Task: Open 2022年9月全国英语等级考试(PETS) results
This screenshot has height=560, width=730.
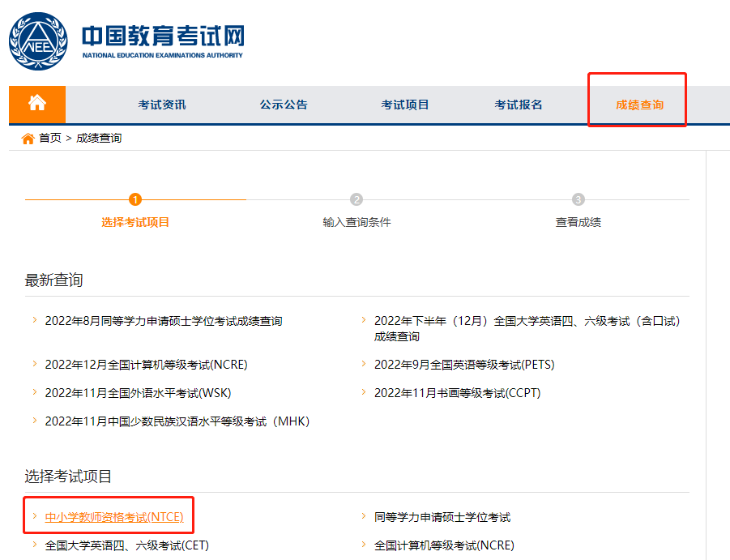Action: pyautogui.click(x=466, y=365)
